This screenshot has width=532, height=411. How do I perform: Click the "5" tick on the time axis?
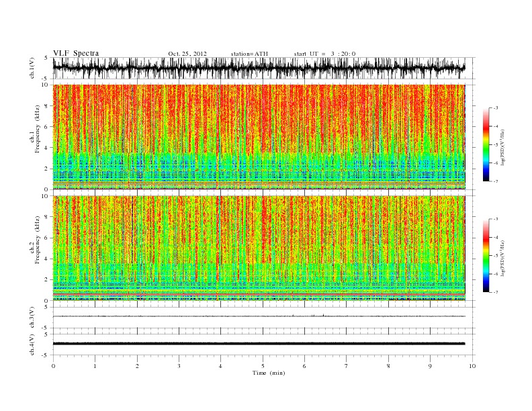click(x=263, y=366)
